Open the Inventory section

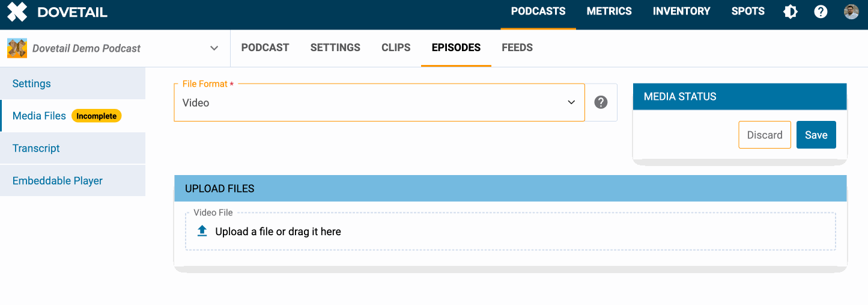click(x=681, y=11)
